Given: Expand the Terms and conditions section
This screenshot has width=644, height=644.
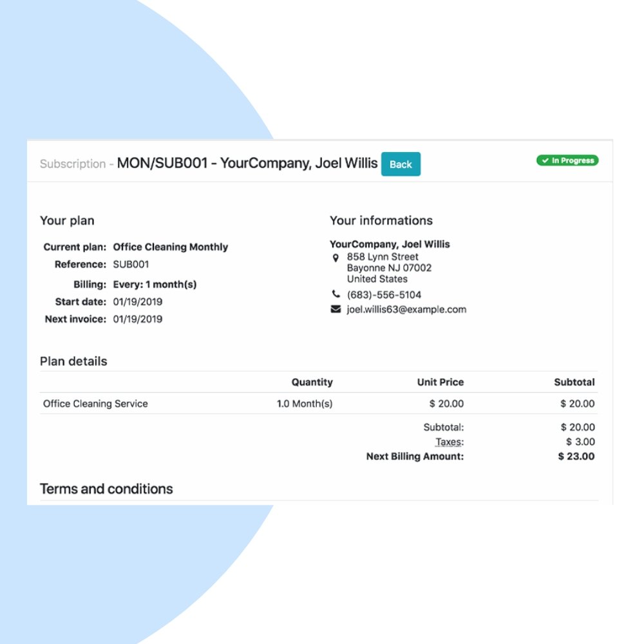Looking at the screenshot, I should (106, 489).
